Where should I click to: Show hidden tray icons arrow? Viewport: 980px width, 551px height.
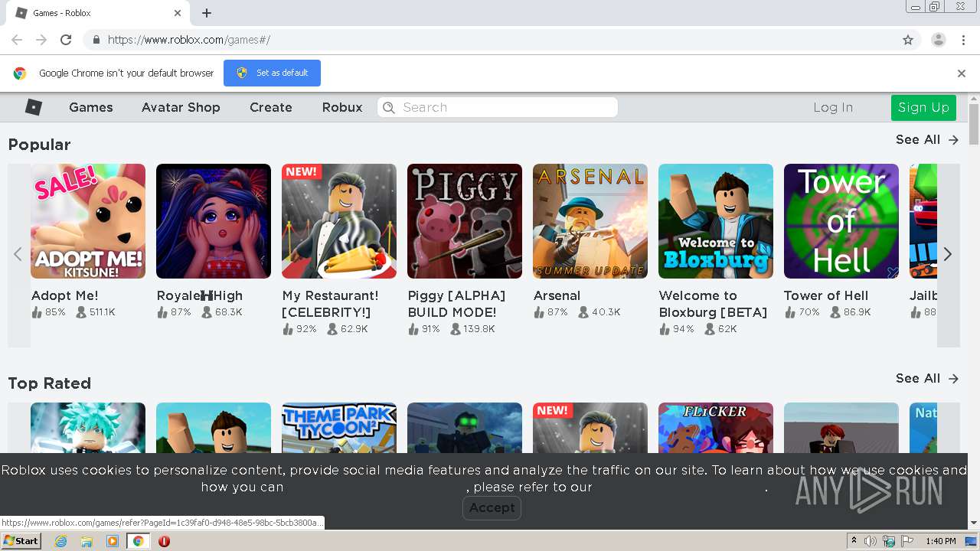tap(854, 541)
